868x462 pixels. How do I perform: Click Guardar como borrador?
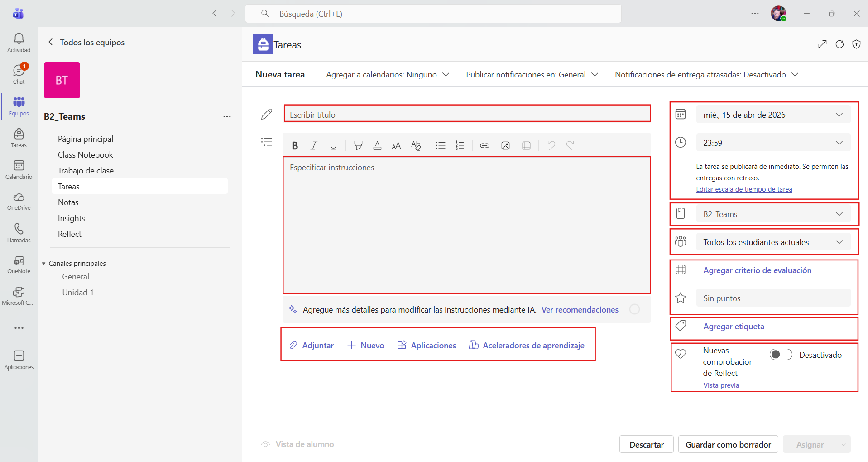pos(728,444)
